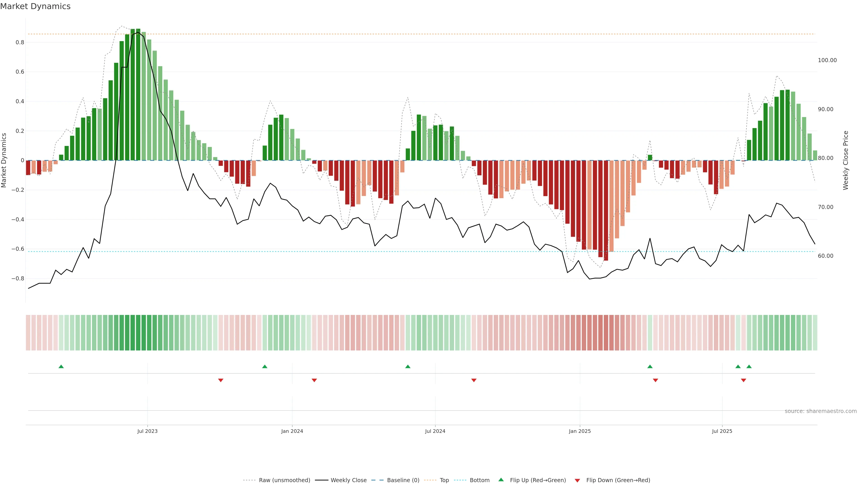The image size is (868, 488).
Task: Click the green Flip Up marker before Jul 2024
Action: point(408,366)
